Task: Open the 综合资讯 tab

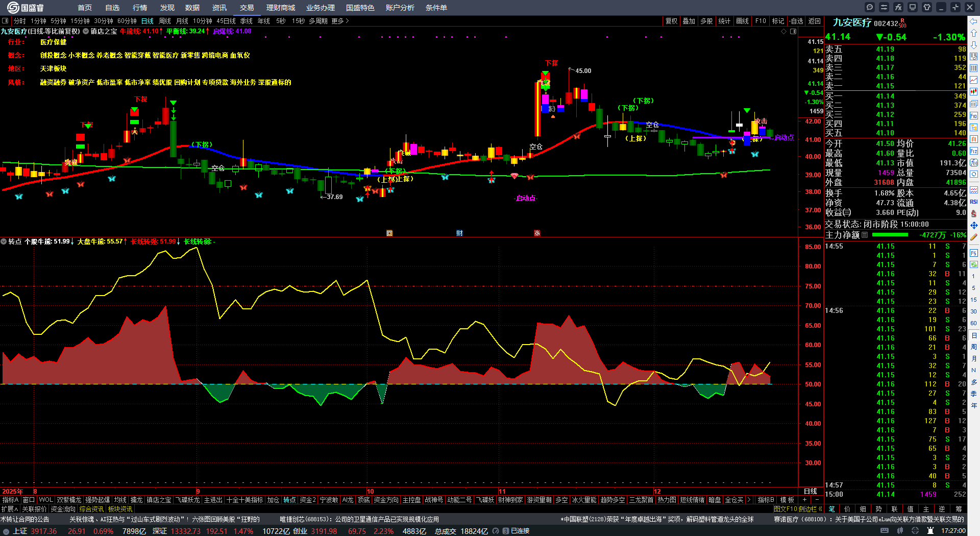Action: click(91, 509)
